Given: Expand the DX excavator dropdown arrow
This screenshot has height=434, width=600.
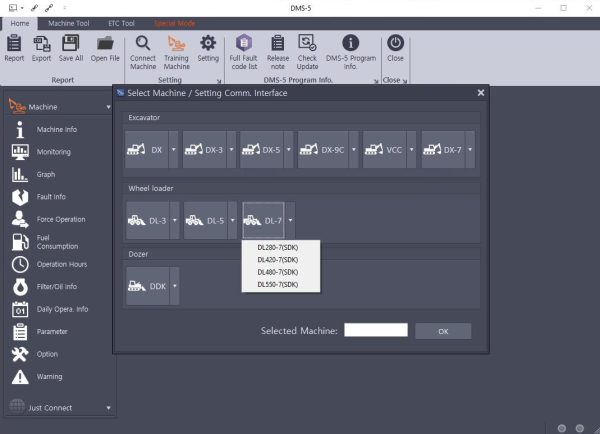Looking at the screenshot, I should tap(174, 150).
